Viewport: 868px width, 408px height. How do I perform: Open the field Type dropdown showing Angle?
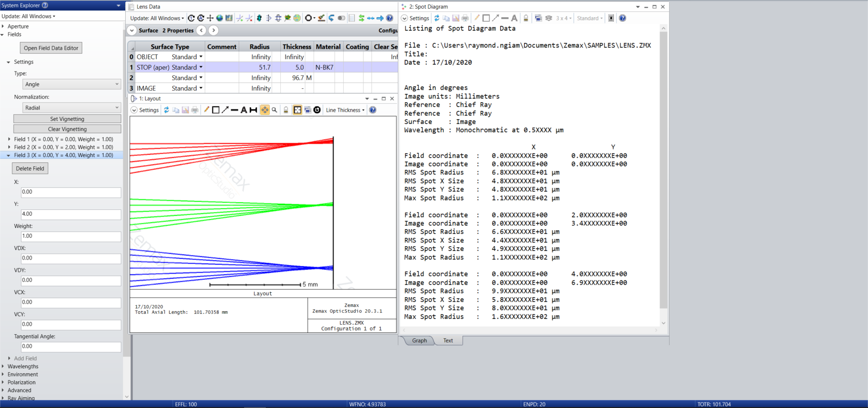(x=72, y=84)
